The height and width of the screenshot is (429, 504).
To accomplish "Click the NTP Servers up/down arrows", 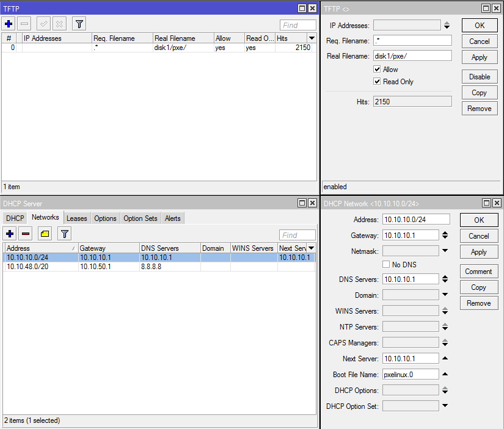I will pos(445,326).
